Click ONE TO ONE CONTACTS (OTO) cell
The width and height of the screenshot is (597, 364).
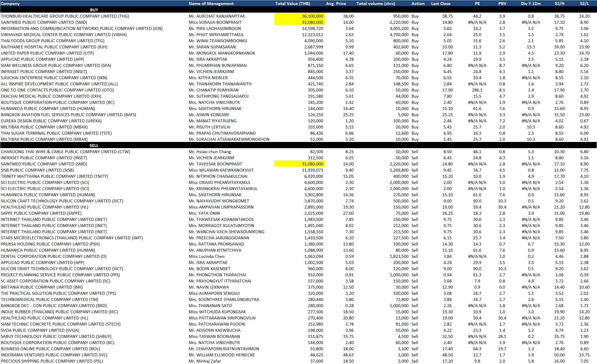click(x=57, y=90)
